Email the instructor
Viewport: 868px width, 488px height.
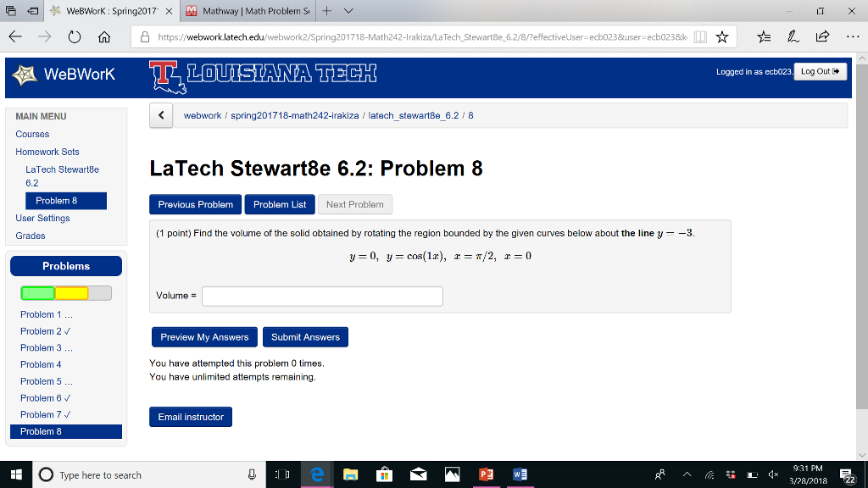(x=190, y=416)
